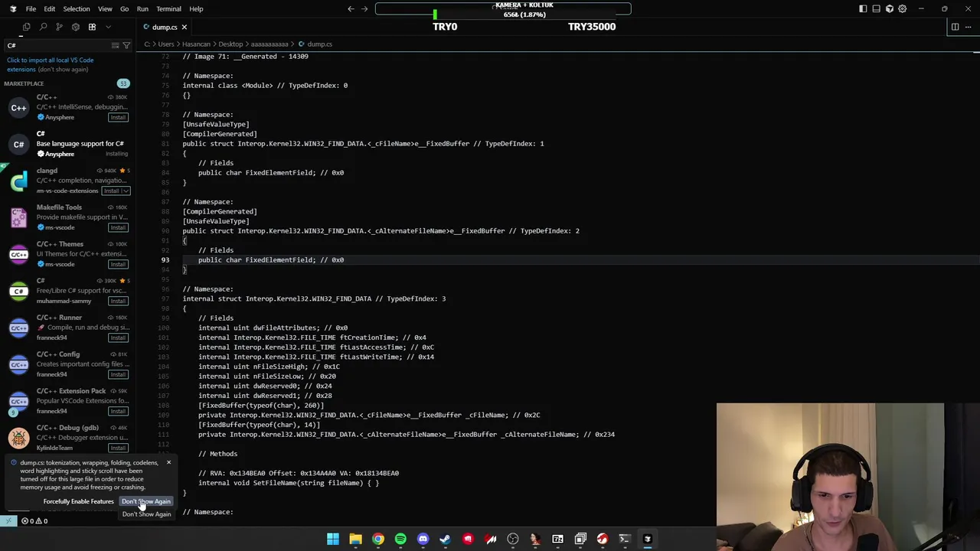
Task: Toggle the primary sidebar layout icon
Action: (x=863, y=8)
